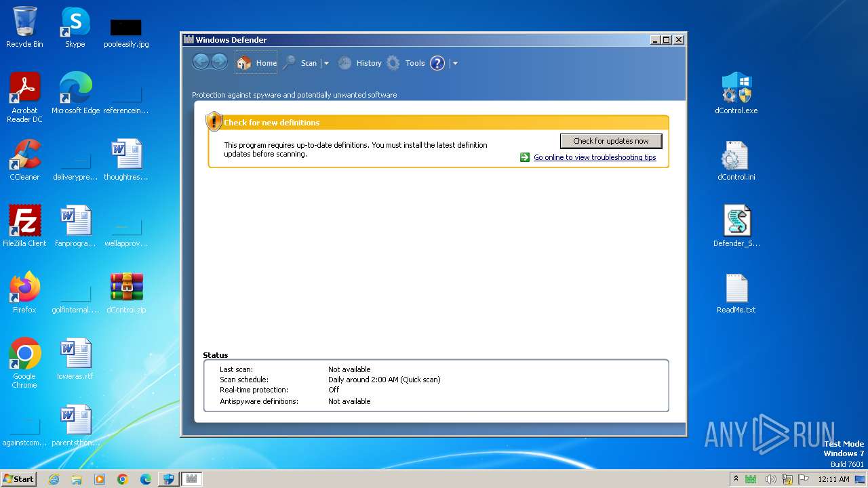The image size is (868, 488).
Task: Open Firefox desktop shortcut
Action: click(x=24, y=293)
